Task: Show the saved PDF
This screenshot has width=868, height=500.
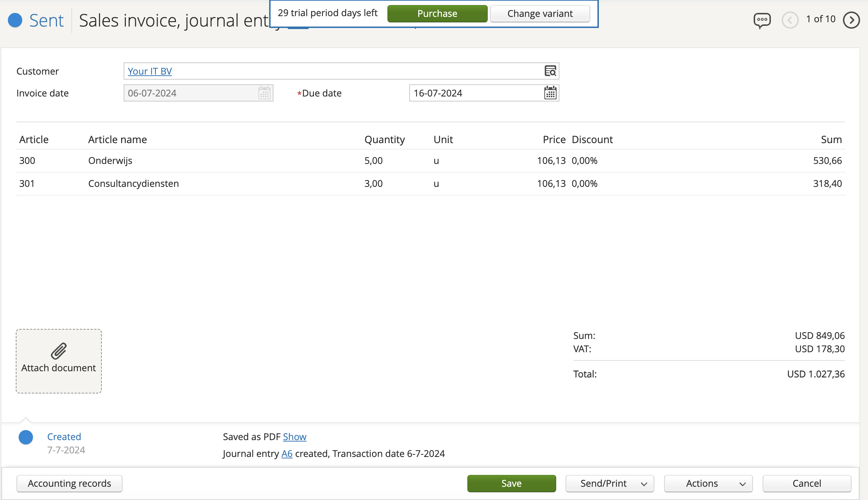Action: coord(294,437)
